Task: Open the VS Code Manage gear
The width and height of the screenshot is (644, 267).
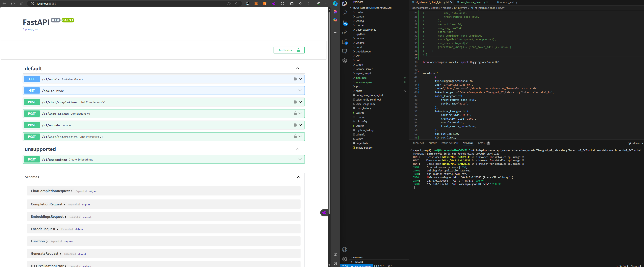Action: (x=344, y=259)
